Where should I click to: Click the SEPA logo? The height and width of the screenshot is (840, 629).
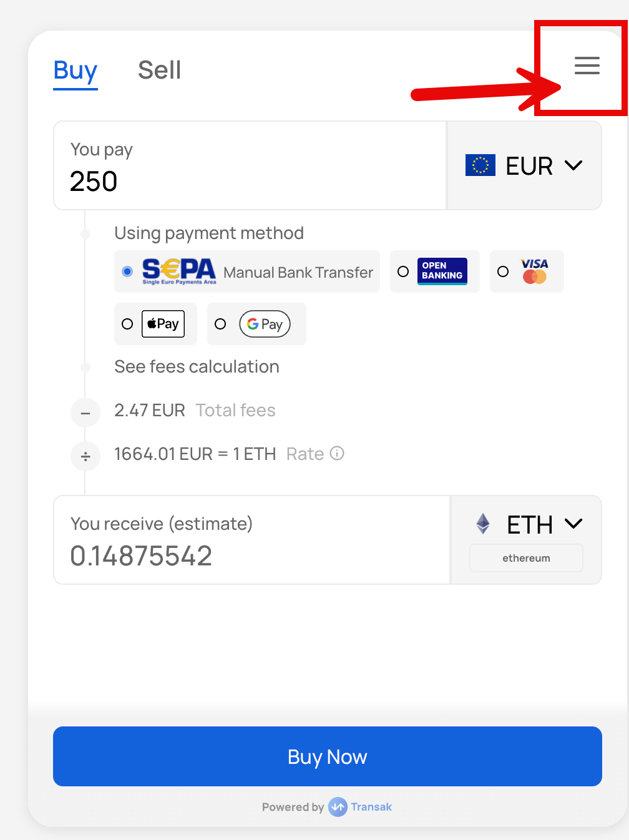click(178, 271)
